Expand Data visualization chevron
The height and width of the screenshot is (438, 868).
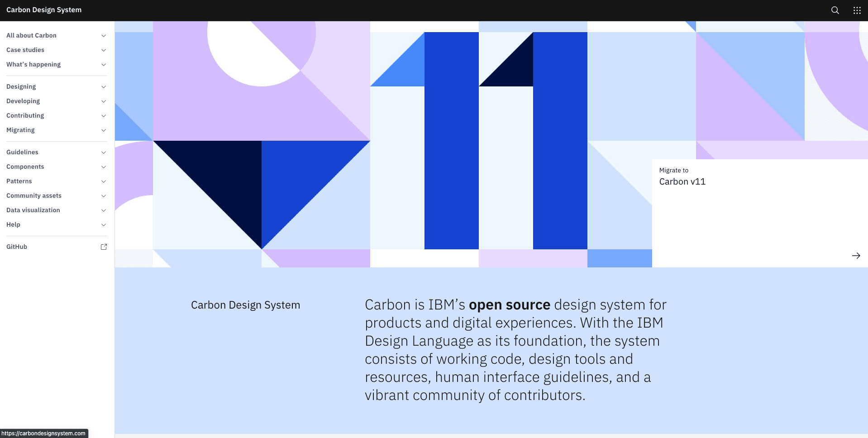[x=104, y=210]
